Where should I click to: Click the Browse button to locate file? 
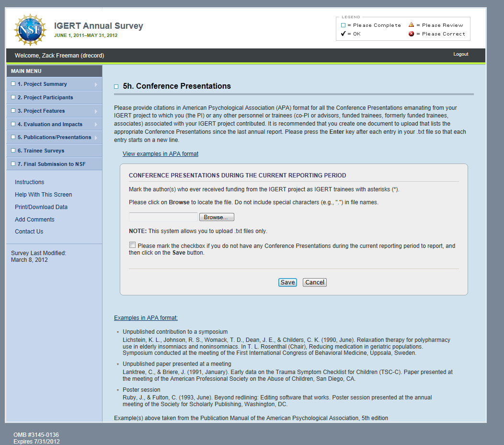[217, 217]
